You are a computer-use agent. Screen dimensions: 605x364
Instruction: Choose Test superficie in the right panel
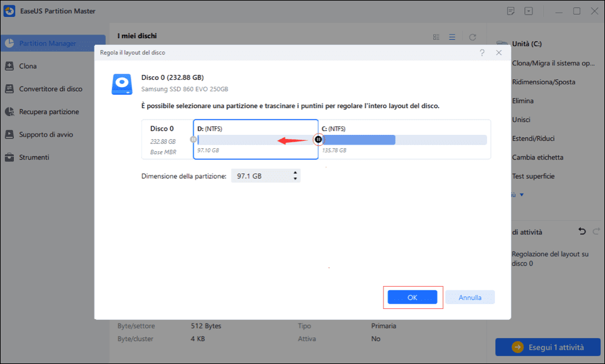(x=533, y=176)
